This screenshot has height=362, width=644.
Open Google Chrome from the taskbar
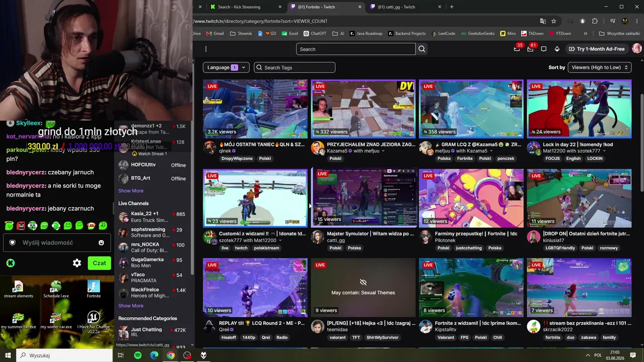coord(171,355)
